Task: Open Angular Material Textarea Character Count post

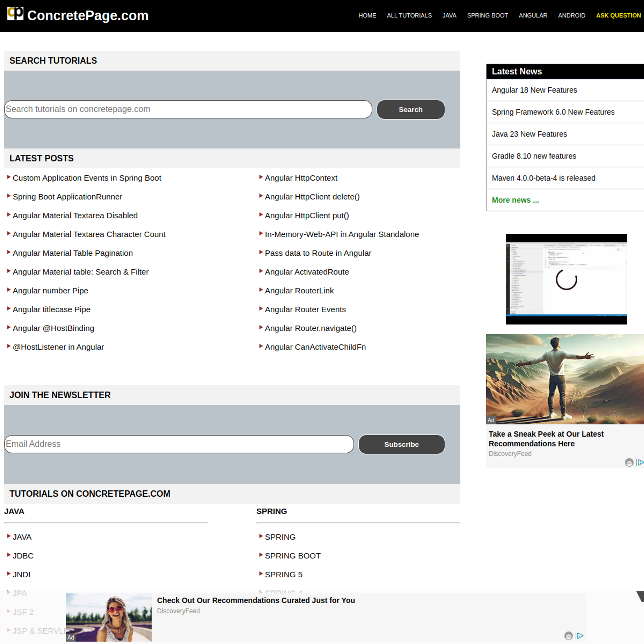Action: point(89,234)
